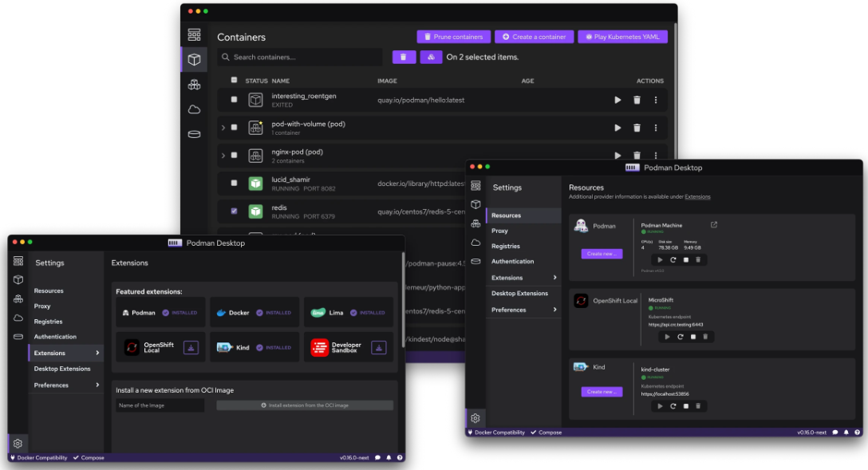Click Create new button for Kind

coord(602,391)
